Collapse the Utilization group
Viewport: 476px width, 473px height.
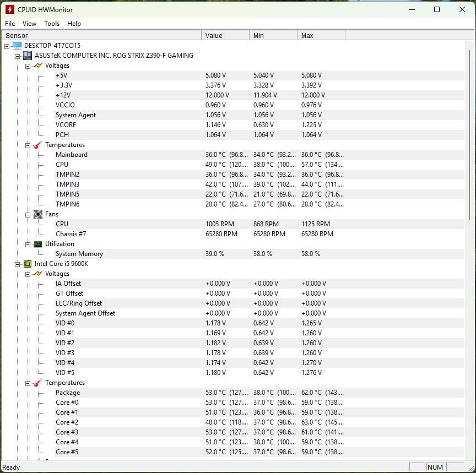28,244
